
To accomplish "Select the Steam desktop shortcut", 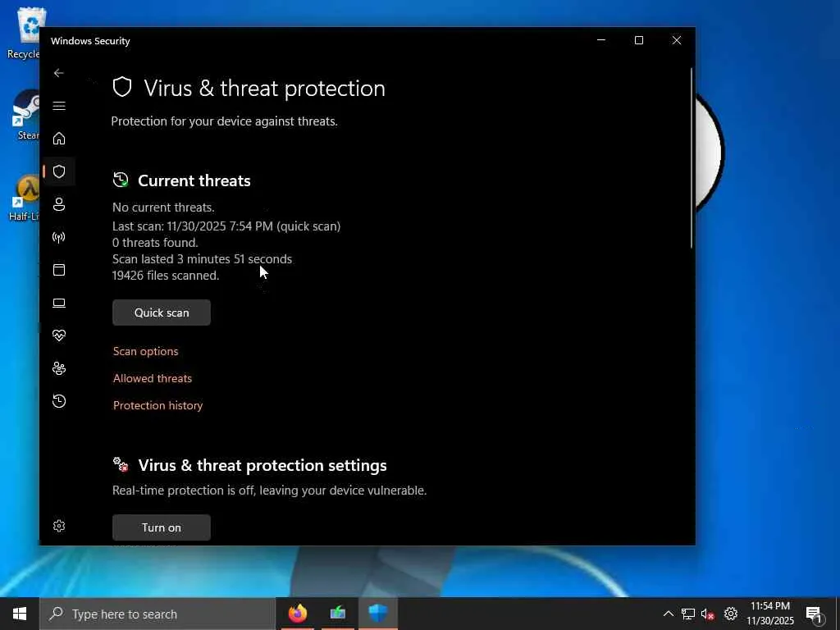I will pos(27,115).
